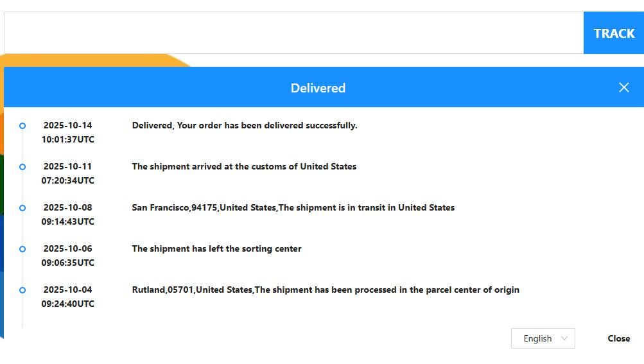644x364 pixels.
Task: Select the timeline dot beside 2025-10-06
Action: [22, 249]
